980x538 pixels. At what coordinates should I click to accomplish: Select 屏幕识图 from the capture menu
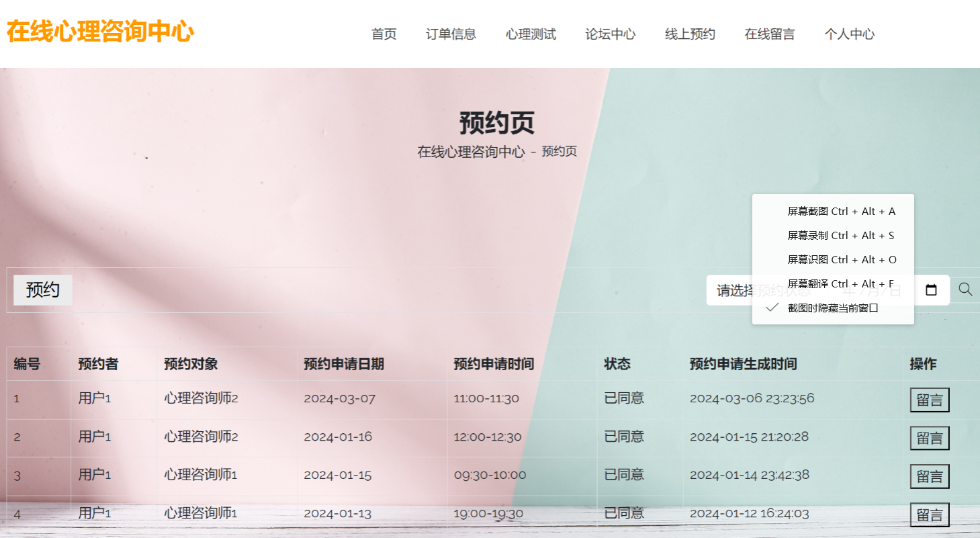point(842,259)
